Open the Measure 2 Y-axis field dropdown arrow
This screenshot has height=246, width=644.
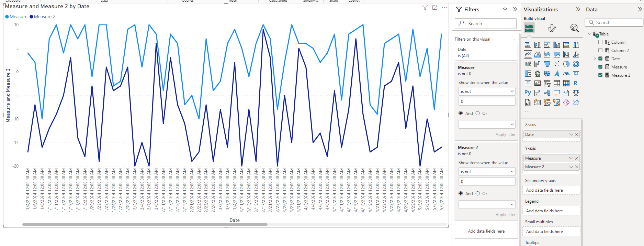coord(571,167)
